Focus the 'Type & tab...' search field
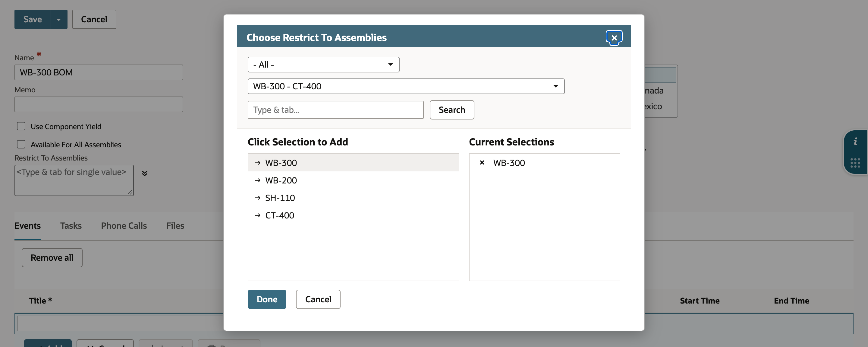The width and height of the screenshot is (868, 347). click(x=336, y=110)
